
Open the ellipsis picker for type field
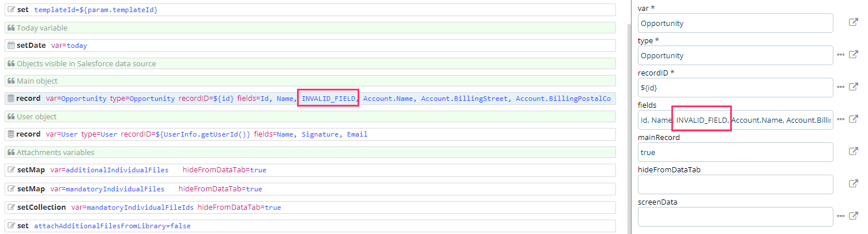point(840,55)
